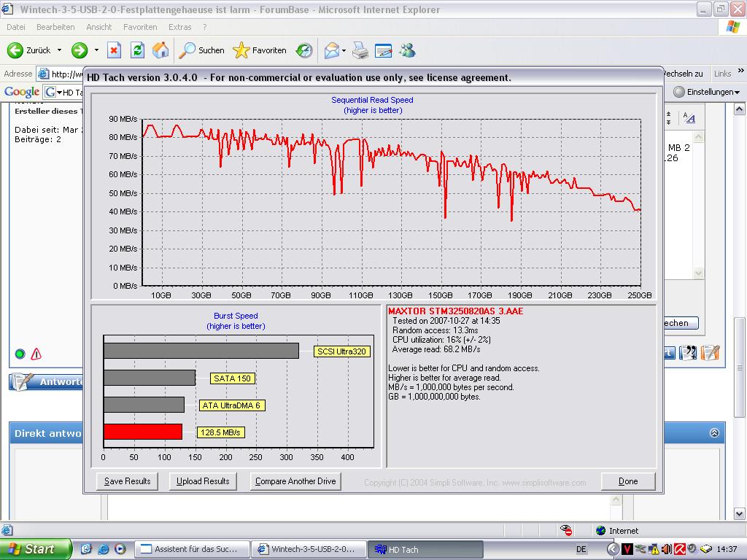Image resolution: width=747 pixels, height=560 pixels.
Task: Click the 128.5 MB/s burst label
Action: pos(220,432)
